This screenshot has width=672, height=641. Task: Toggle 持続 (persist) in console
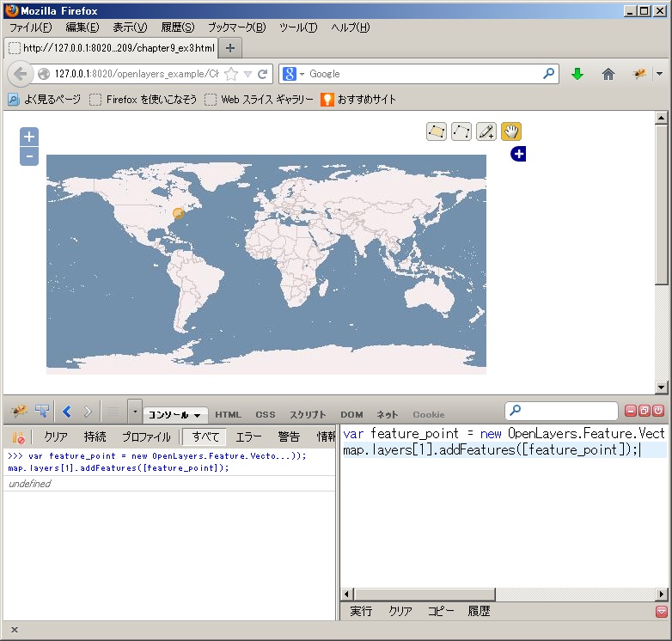(x=95, y=437)
